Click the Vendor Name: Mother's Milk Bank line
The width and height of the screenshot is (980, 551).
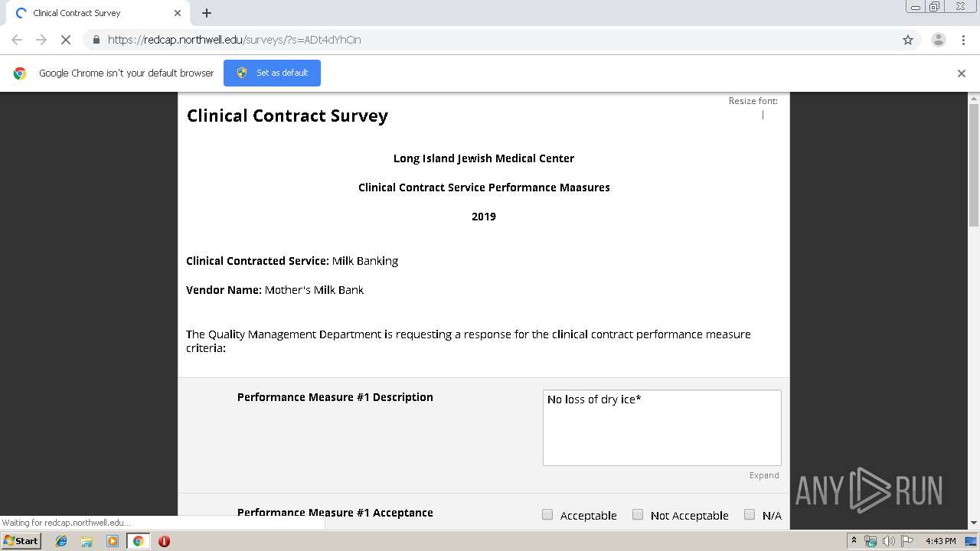[x=275, y=290]
